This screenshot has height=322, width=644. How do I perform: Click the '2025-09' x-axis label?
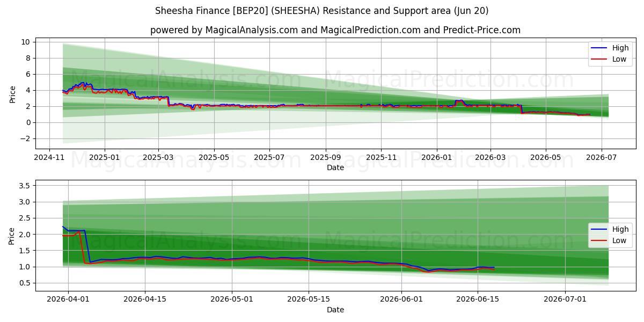[x=326, y=159]
